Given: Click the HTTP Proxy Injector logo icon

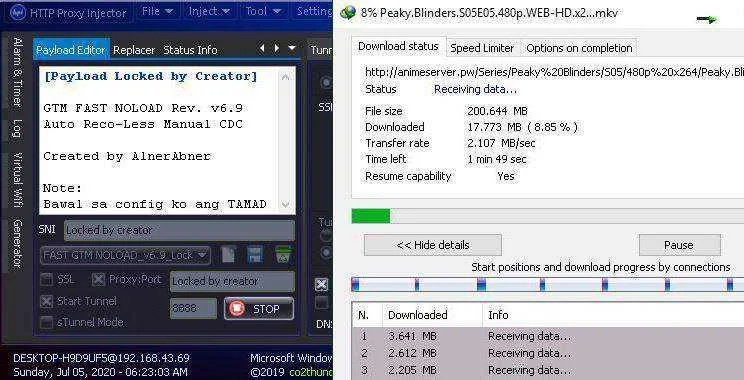Looking at the screenshot, I should [x=17, y=12].
